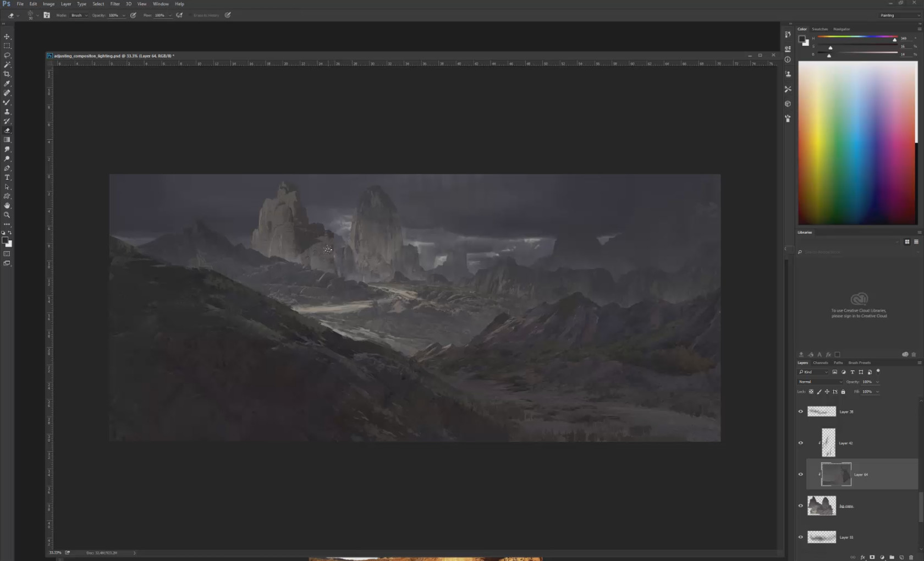Open the layer blend mode Normal dropdown
The image size is (924, 561).
click(x=820, y=382)
